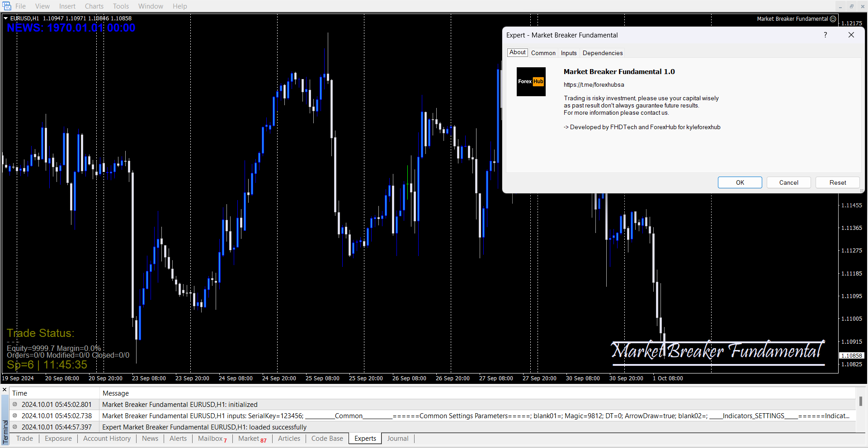Select the Dependencies tab
Image resolution: width=868 pixels, height=448 pixels.
(602, 53)
